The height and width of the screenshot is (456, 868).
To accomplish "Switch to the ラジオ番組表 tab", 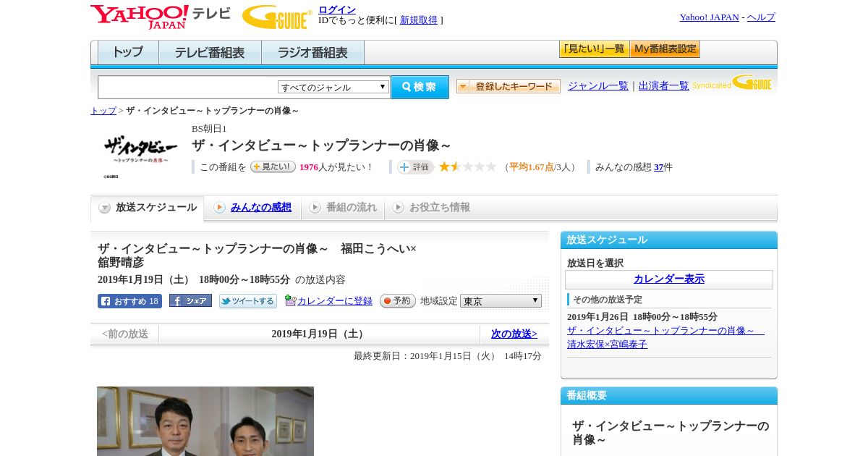I will [x=312, y=53].
